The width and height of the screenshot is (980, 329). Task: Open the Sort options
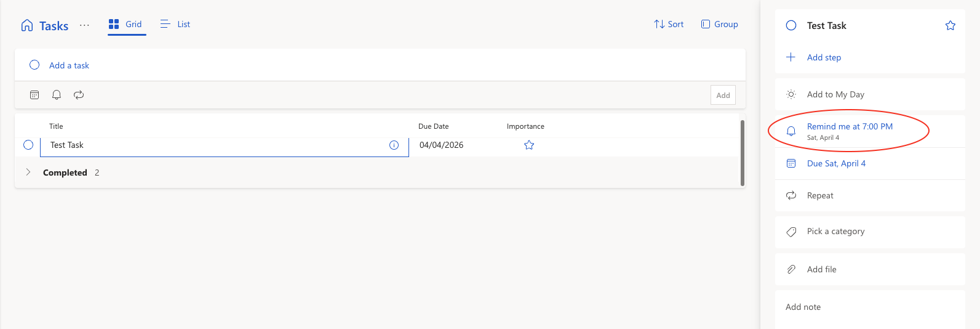click(669, 24)
